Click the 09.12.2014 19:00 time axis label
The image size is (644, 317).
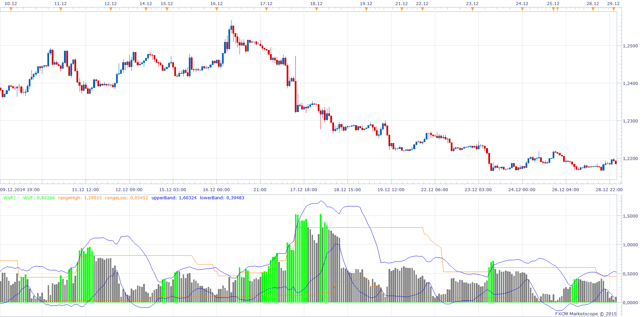point(20,190)
